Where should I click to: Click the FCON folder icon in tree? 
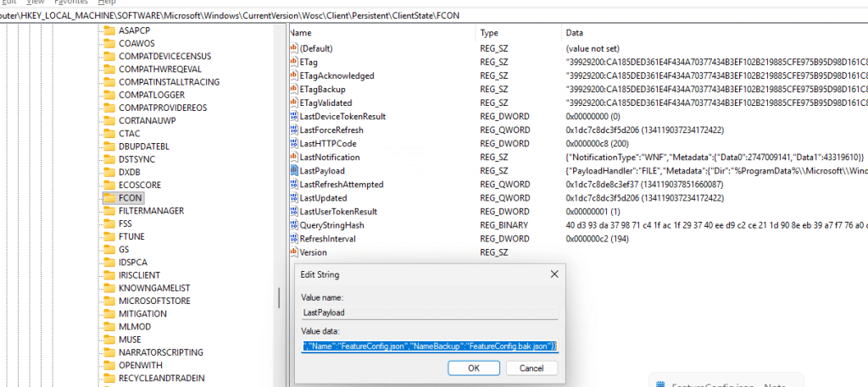coord(108,197)
